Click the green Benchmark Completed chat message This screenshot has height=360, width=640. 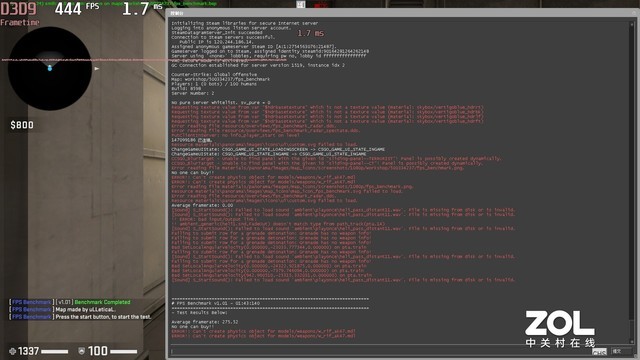pos(102,302)
